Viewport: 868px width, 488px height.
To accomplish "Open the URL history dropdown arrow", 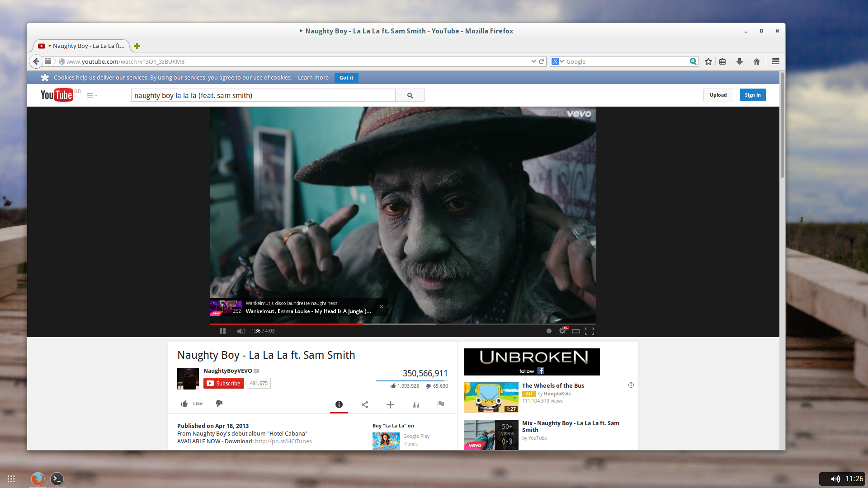I will tap(533, 61).
